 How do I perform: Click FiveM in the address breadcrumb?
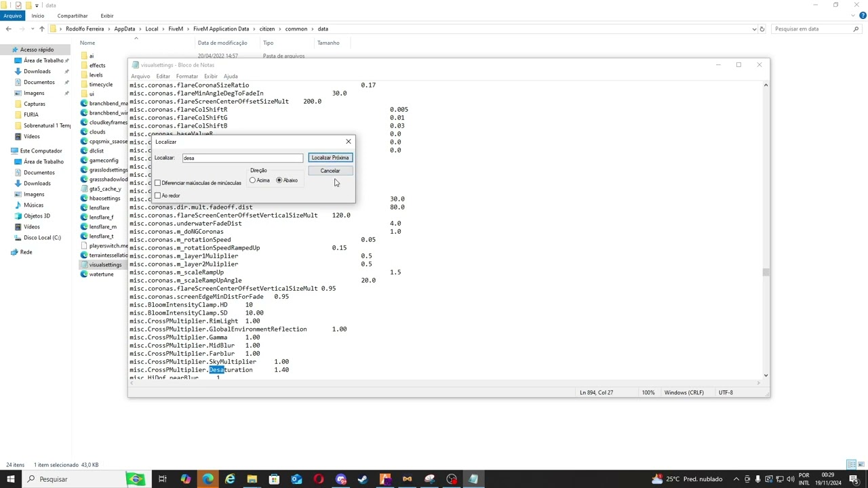[176, 29]
